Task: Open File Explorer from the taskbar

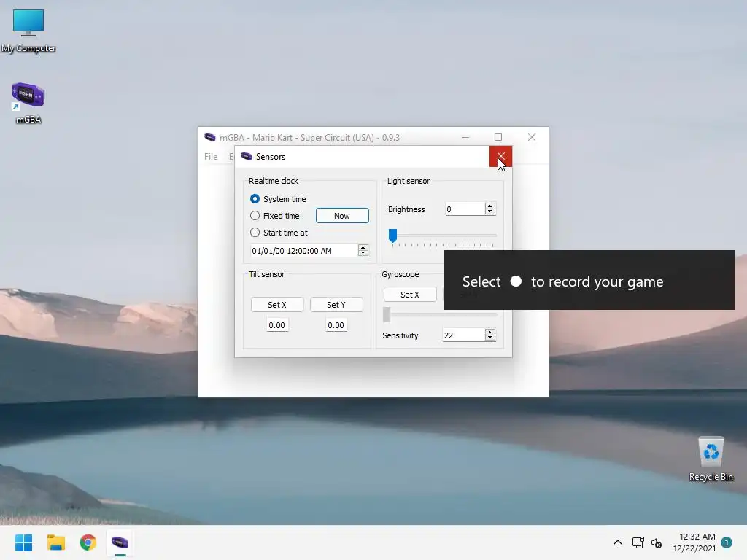Action: (x=55, y=542)
